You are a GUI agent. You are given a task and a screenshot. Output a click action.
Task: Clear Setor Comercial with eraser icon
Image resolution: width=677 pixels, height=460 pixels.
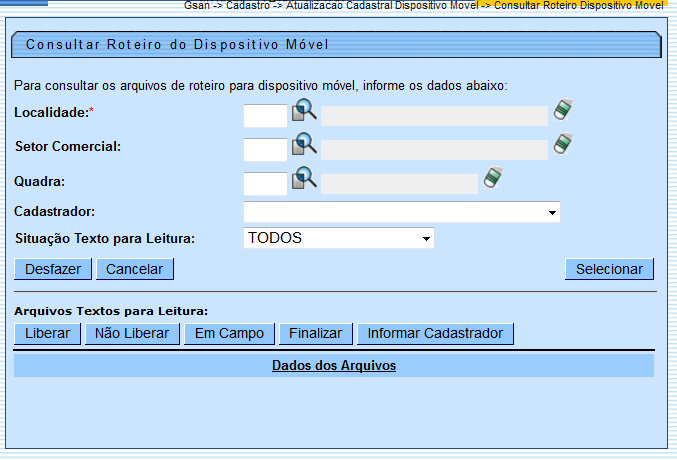564,145
